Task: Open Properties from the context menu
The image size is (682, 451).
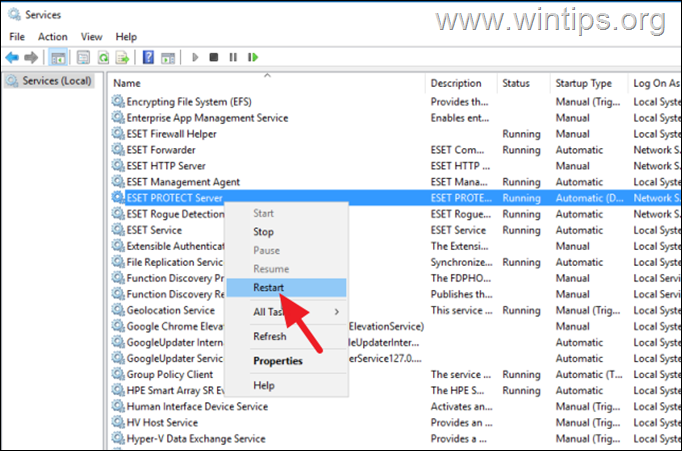Action: (x=286, y=361)
